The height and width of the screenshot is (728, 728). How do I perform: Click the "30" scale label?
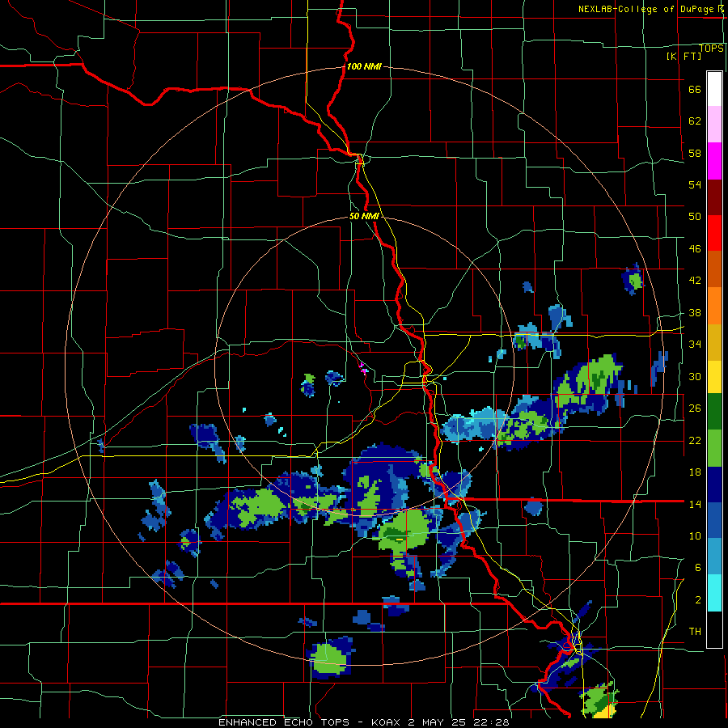(x=695, y=376)
